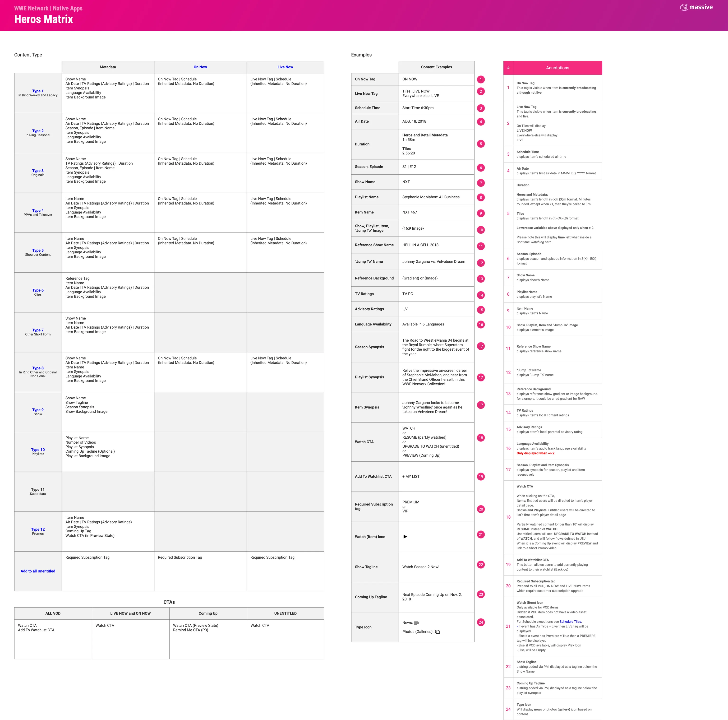
Task: Select the UNENTITLED header in CTAs table
Action: (x=285, y=613)
